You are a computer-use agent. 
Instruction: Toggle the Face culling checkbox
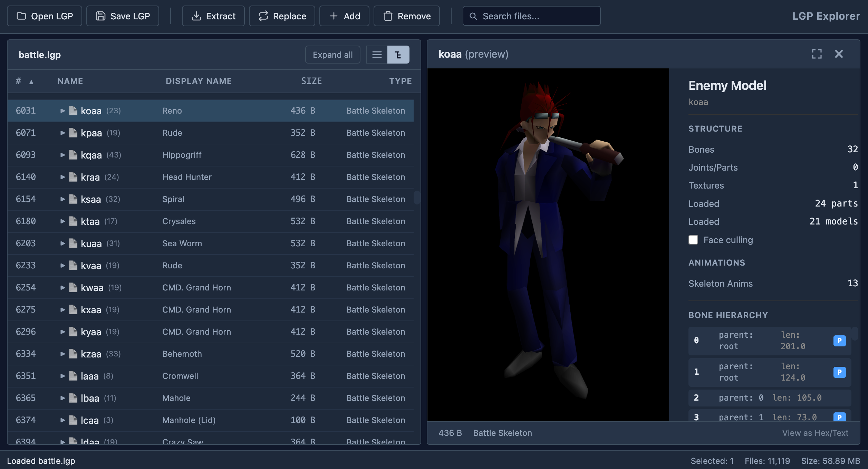693,240
